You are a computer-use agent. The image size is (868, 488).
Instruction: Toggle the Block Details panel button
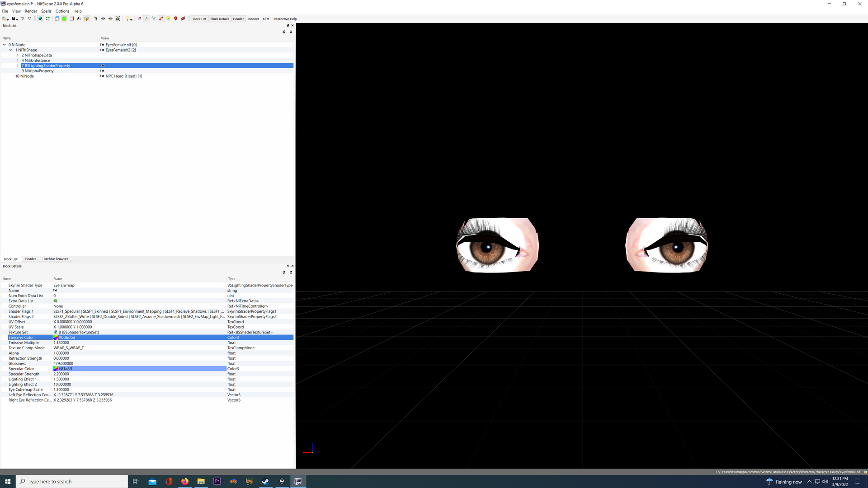click(220, 19)
